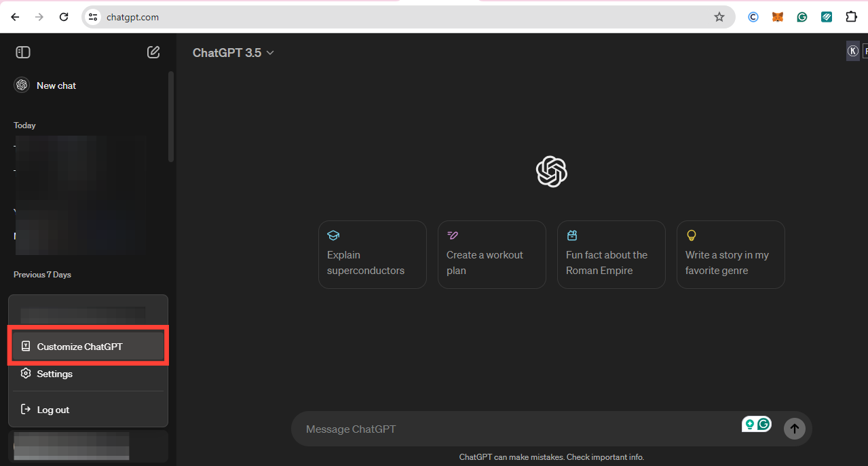Open the Grammarly extension in the toolbar
The image size is (868, 466).
pos(802,17)
